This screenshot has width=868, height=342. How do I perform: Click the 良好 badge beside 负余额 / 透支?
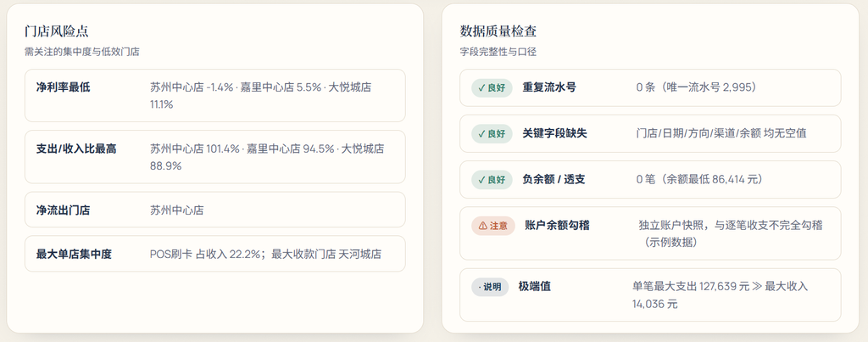point(492,180)
